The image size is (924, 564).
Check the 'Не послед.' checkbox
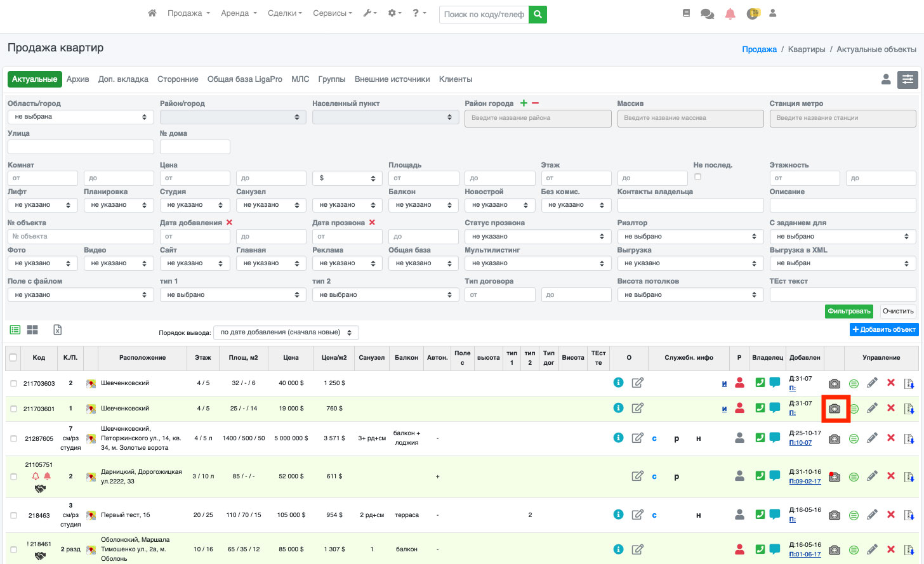tap(697, 177)
